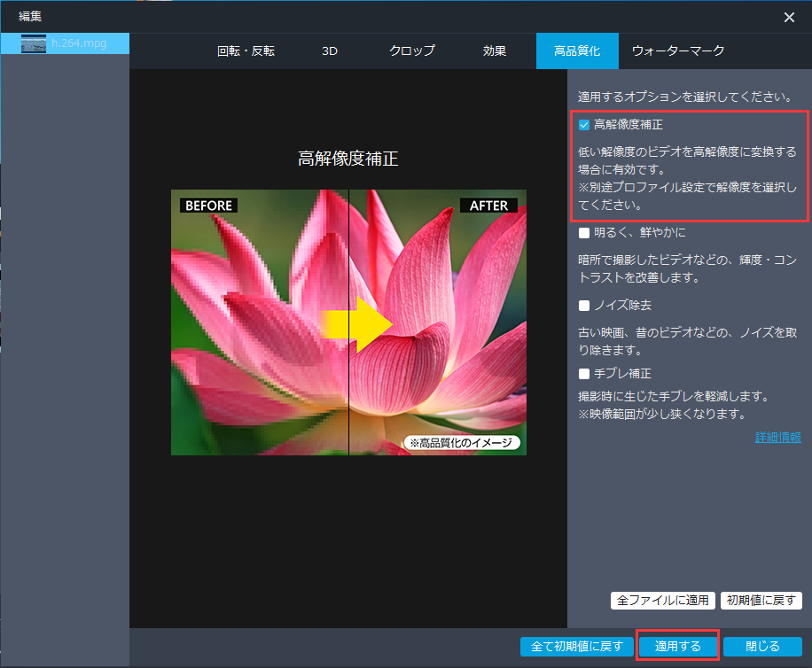
Task: Enable the 明るく、鮮やかに option
Action: pos(584,233)
